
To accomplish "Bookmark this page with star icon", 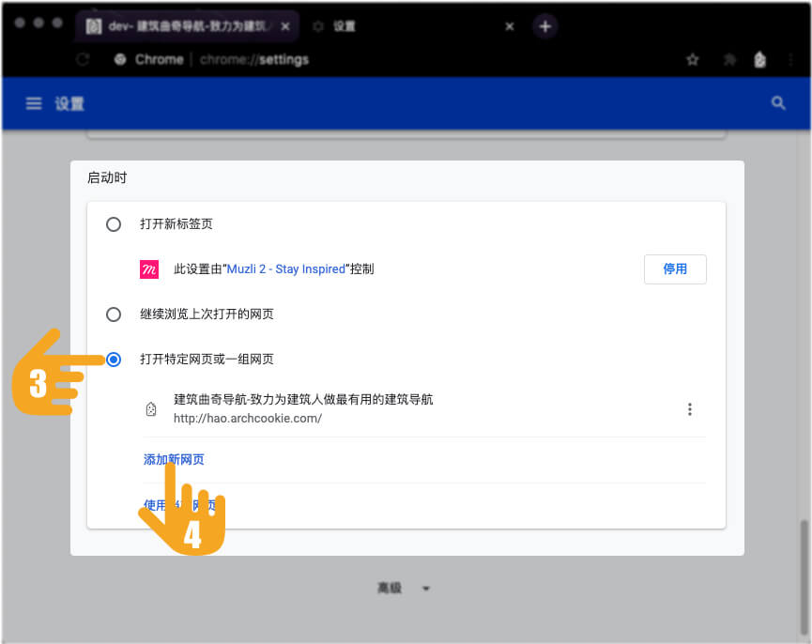I will [693, 60].
